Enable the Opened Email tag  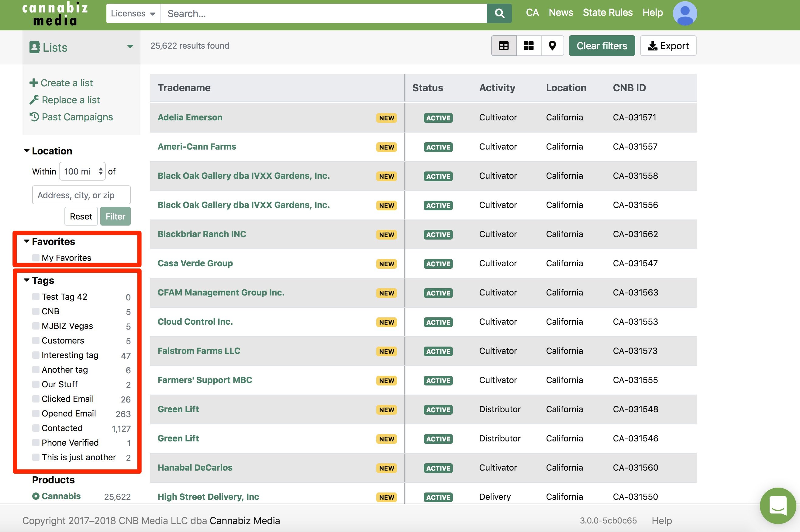(36, 413)
